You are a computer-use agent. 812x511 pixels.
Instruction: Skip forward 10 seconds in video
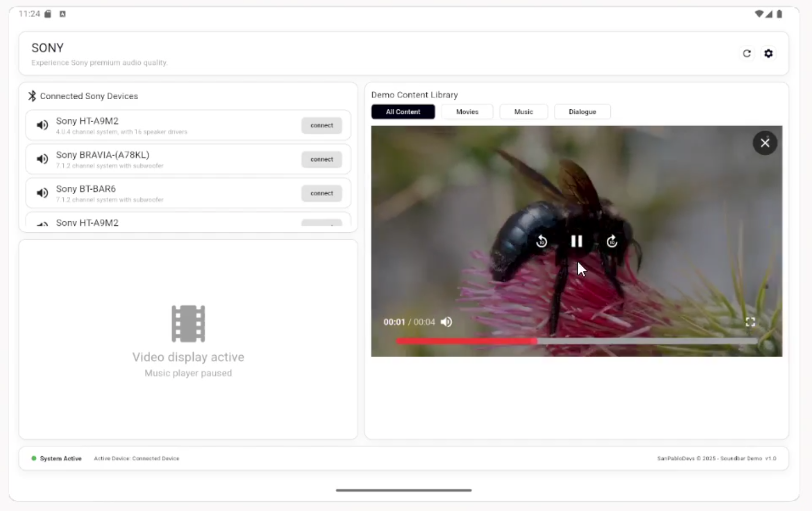coord(612,242)
